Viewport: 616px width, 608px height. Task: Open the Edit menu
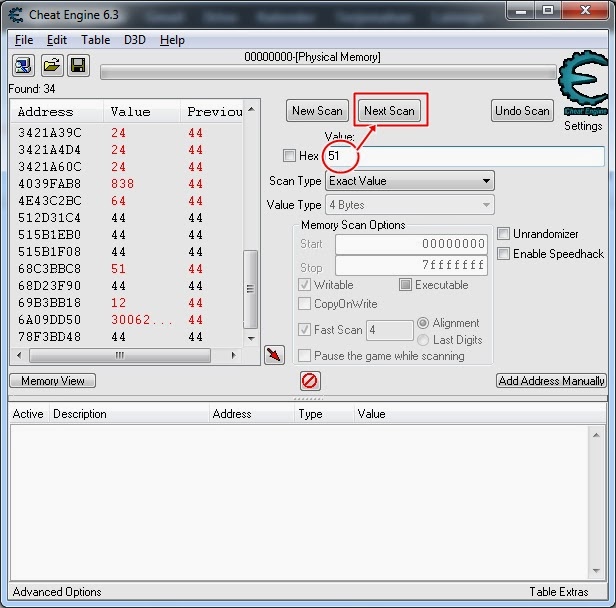click(57, 40)
